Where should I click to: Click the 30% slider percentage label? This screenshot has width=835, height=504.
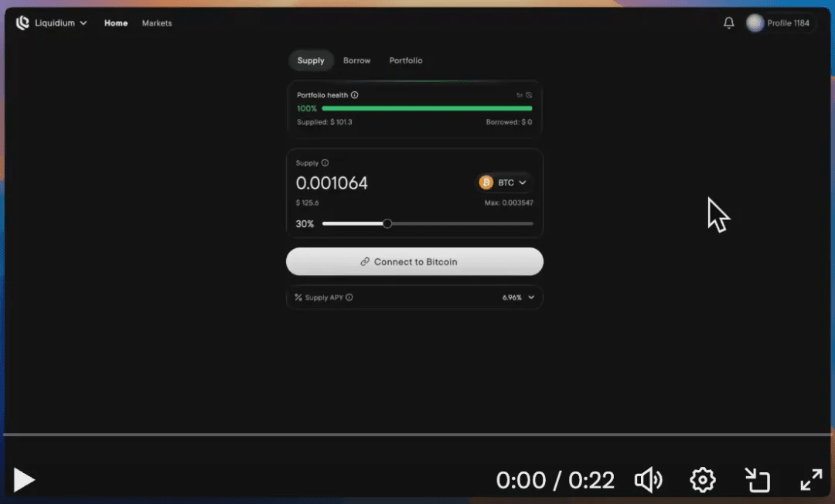click(305, 223)
